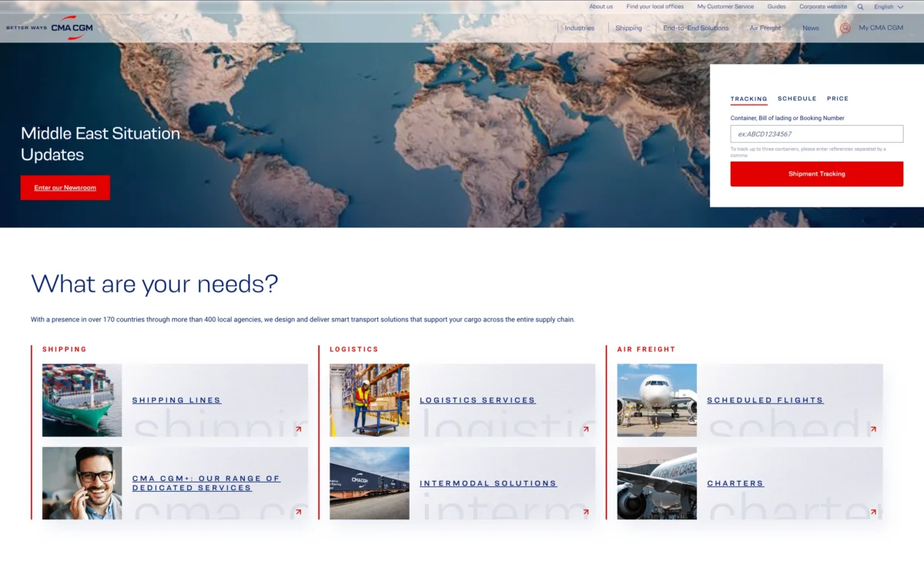Click the Shipment Tracking button
Screen dimensions: 924x578
pyautogui.click(x=816, y=173)
